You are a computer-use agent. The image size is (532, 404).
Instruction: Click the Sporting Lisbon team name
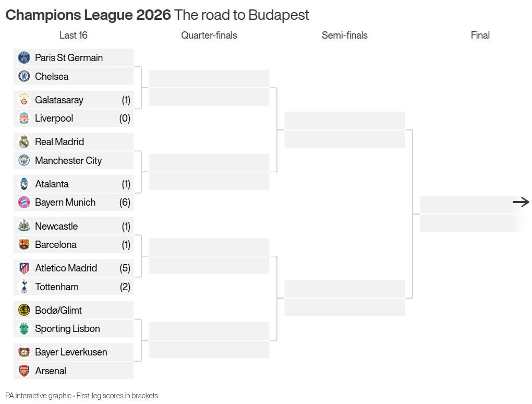(x=67, y=329)
